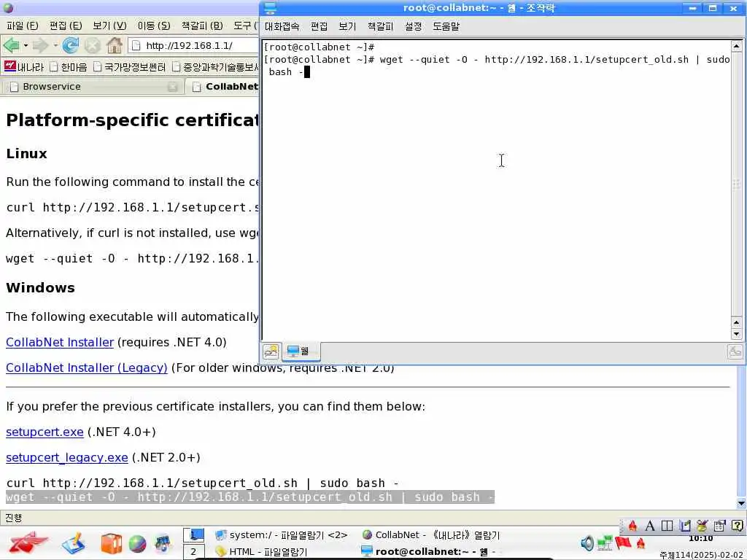This screenshot has height=560, width=747.
Task: Click the Stop loading icon
Action: pyautogui.click(x=93, y=46)
